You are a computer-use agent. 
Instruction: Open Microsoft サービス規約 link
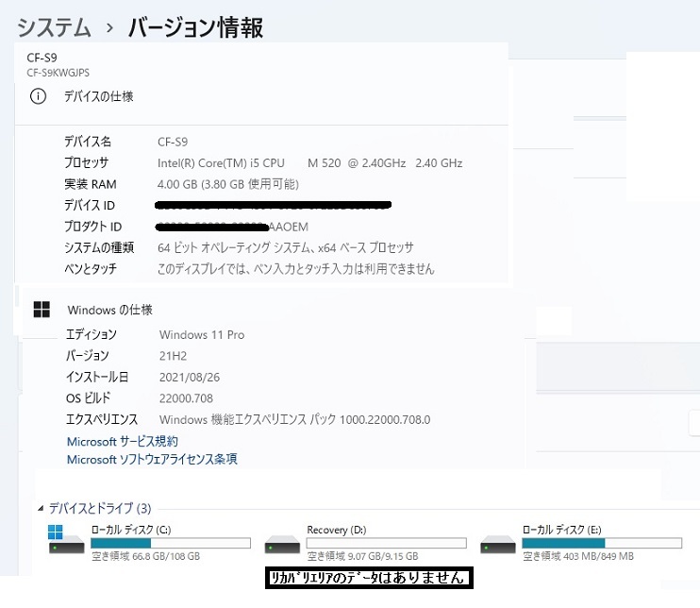click(x=123, y=442)
